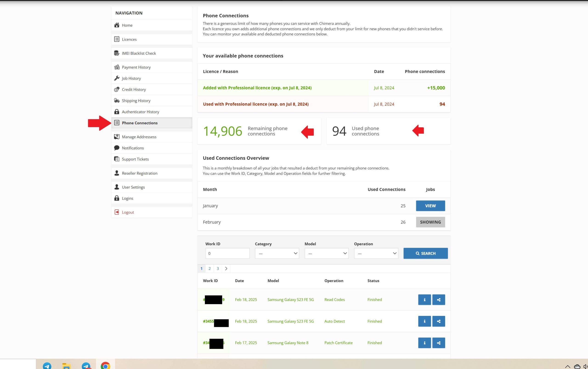588x369 pixels.
Task: Open the Operation dropdown filter
Action: [376, 253]
